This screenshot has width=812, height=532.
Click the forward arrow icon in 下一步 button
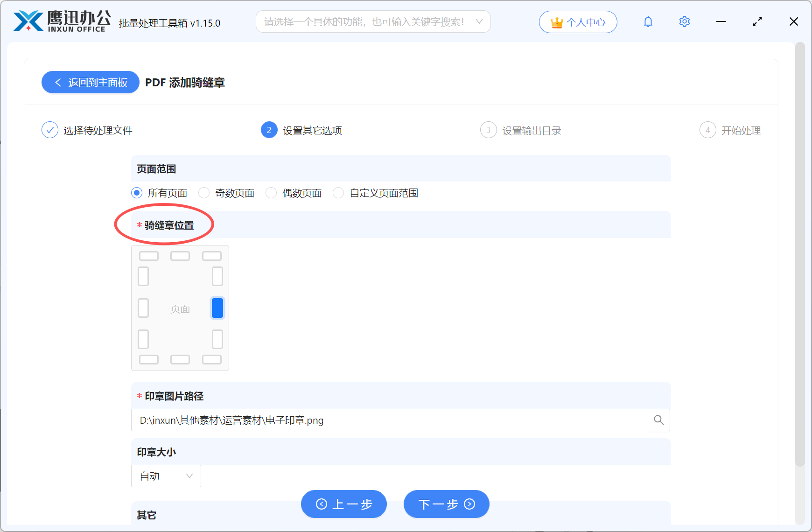(469, 504)
